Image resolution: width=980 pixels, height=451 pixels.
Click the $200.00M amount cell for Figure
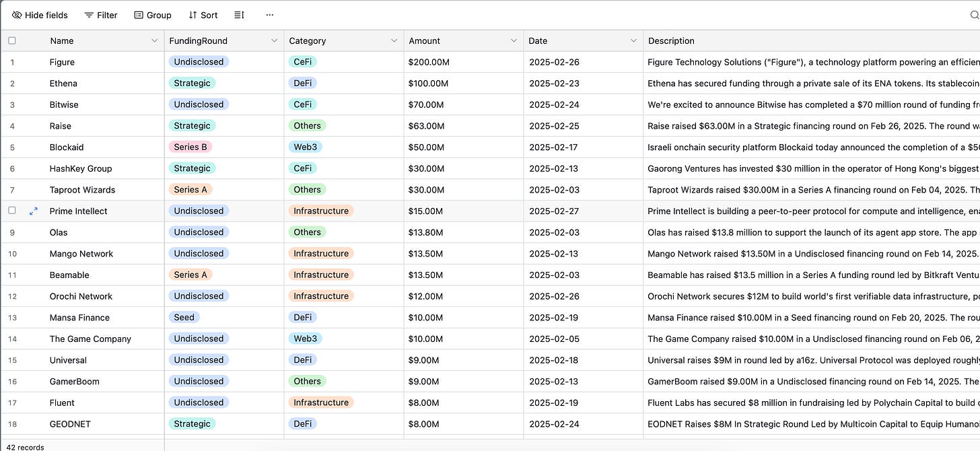tap(464, 62)
